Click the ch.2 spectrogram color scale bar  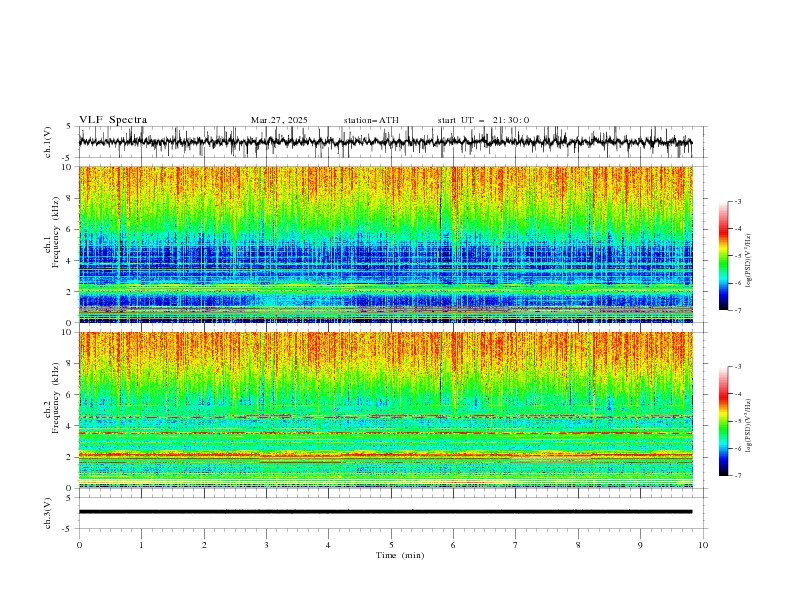723,421
